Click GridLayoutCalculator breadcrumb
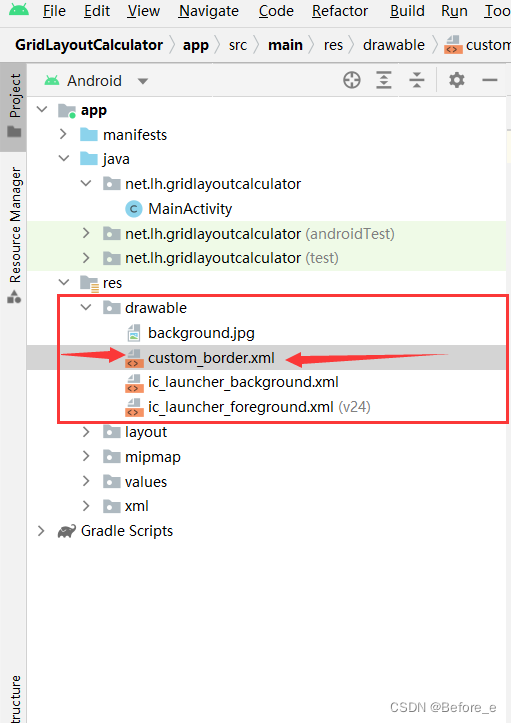 coord(89,45)
